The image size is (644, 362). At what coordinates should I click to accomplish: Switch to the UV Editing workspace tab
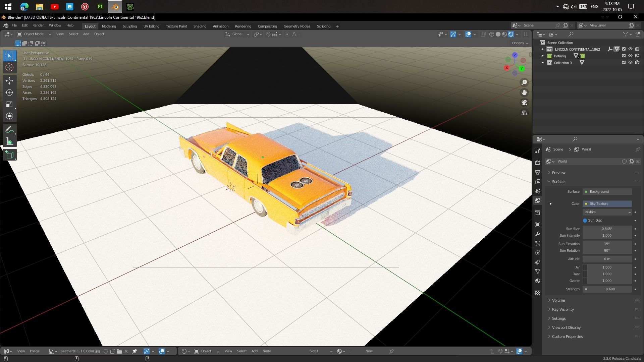[x=151, y=26]
